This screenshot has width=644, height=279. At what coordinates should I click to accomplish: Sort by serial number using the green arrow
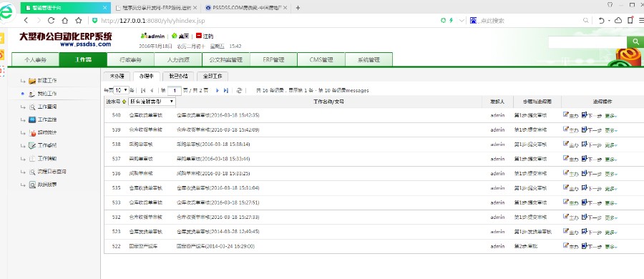tap(124, 102)
